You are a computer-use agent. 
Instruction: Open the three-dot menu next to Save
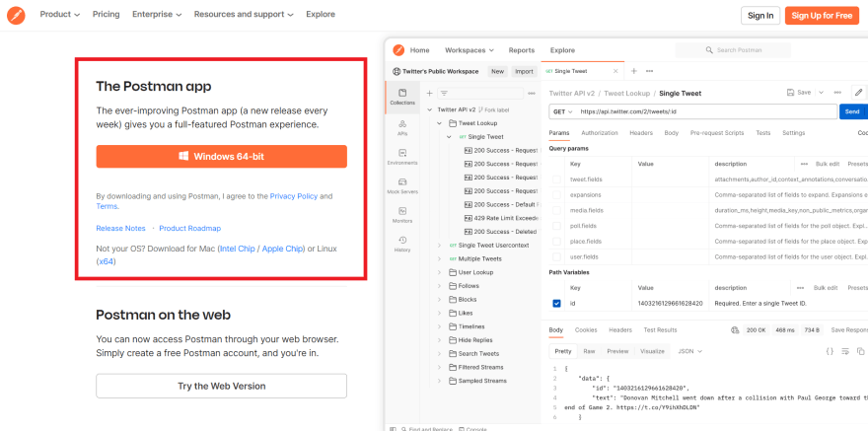(x=837, y=93)
